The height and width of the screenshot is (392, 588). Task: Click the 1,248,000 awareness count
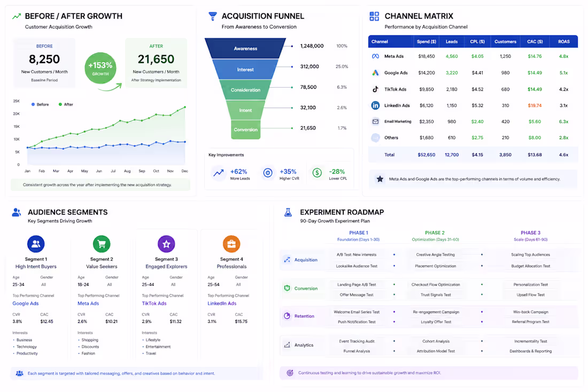coord(312,46)
